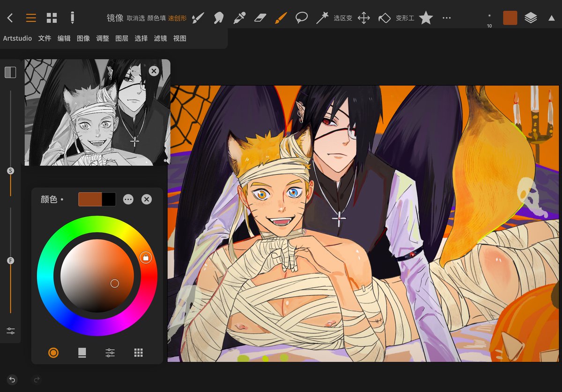Screen dimensions: 562x392
Task: Open the current color swatch in toolbar
Action: (510, 18)
